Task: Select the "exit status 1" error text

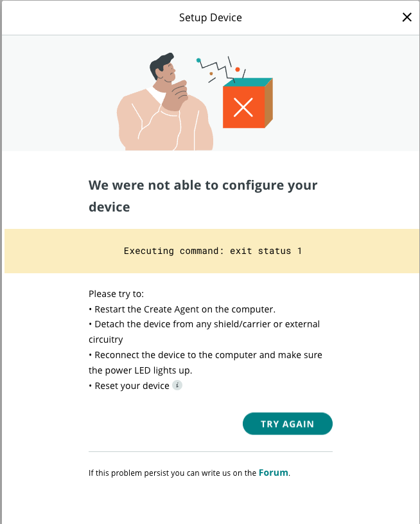Action: (266, 251)
